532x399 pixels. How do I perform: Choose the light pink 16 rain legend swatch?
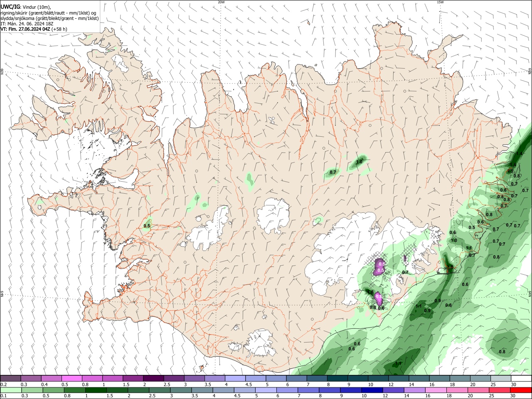click(436, 390)
